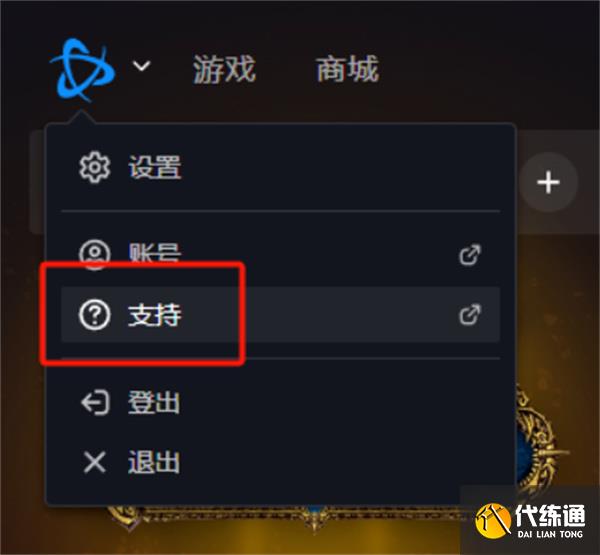
Task: Select the 设置 menu entry
Action: coord(280,167)
